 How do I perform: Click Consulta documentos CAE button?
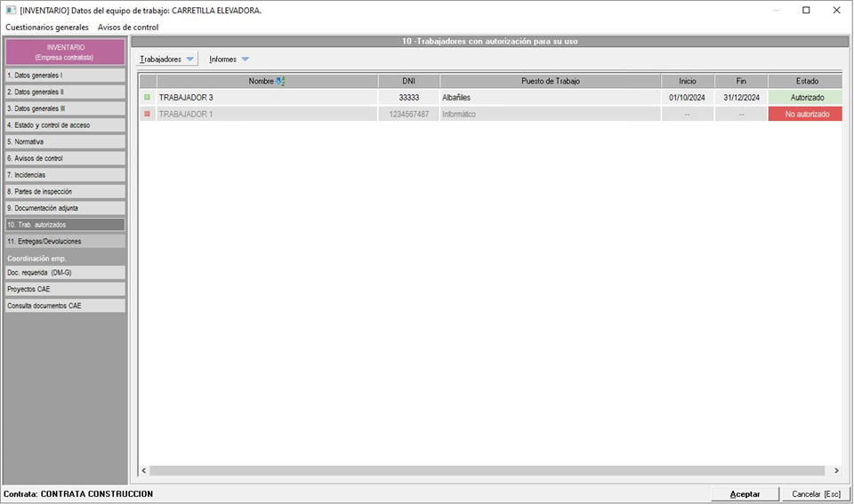click(65, 306)
